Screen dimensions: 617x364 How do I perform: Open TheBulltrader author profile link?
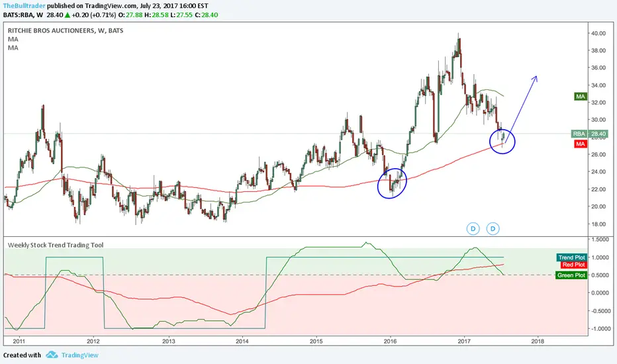pyautogui.click(x=24, y=6)
